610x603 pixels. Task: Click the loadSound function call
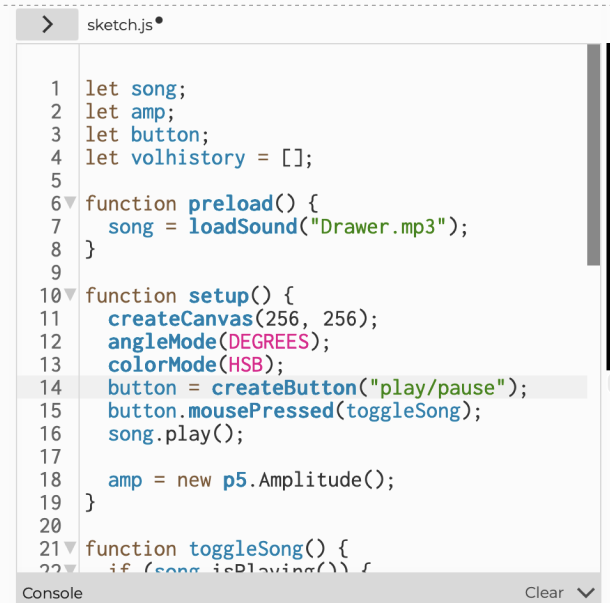click(243, 227)
